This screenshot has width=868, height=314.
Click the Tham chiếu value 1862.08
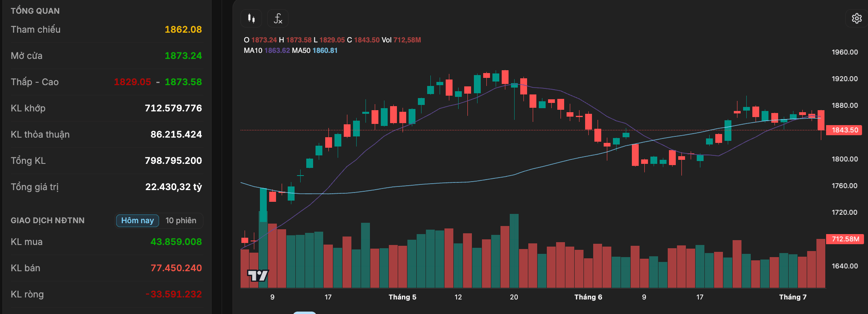coord(183,29)
